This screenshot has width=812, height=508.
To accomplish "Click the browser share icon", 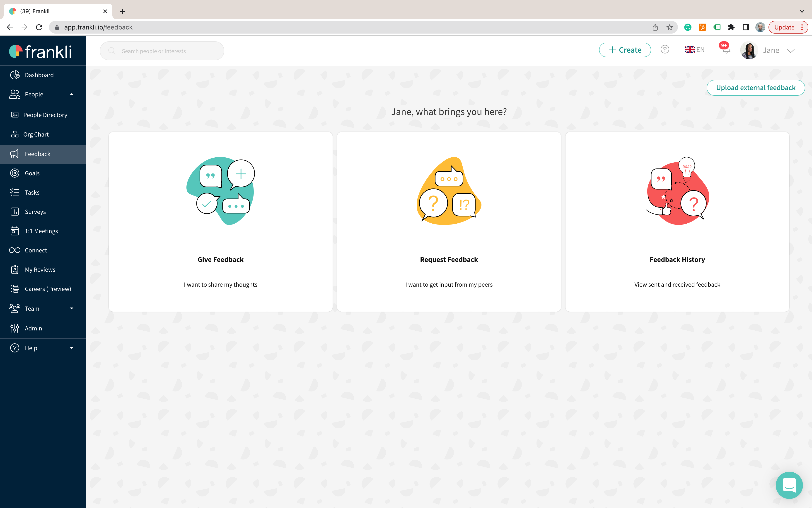I will coord(655,27).
